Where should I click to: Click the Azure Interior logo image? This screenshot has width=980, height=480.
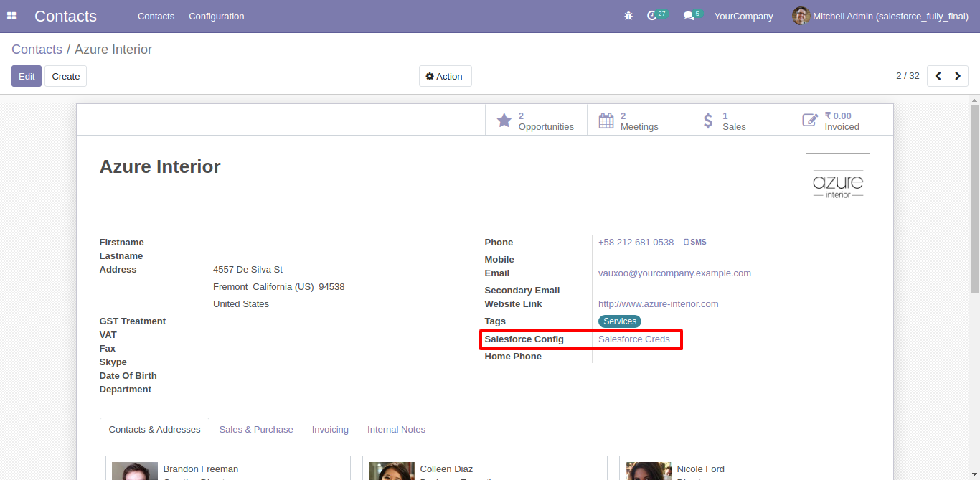838,185
